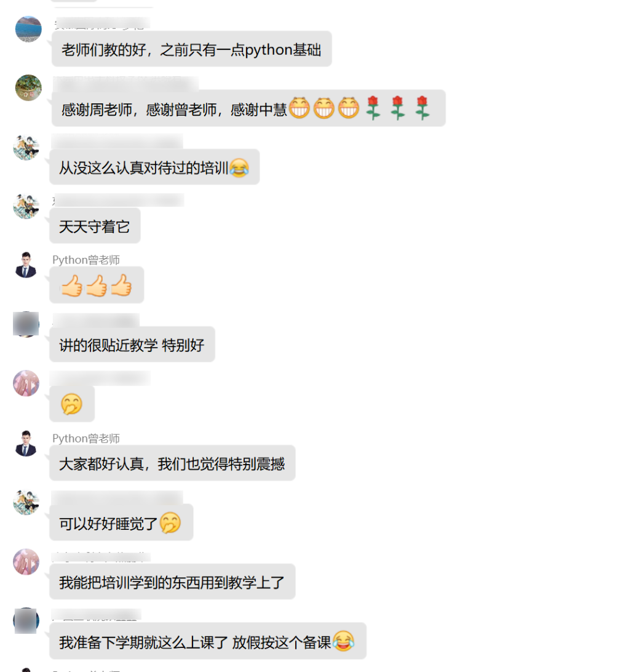Click the laughing-crying emoji after 培训
This screenshot has width=631, height=672.
[239, 167]
